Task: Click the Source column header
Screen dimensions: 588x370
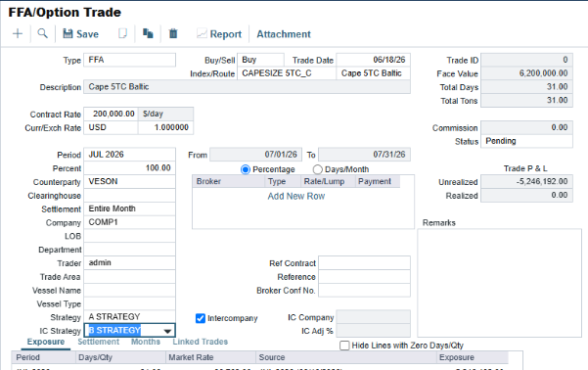Action: 346,357
